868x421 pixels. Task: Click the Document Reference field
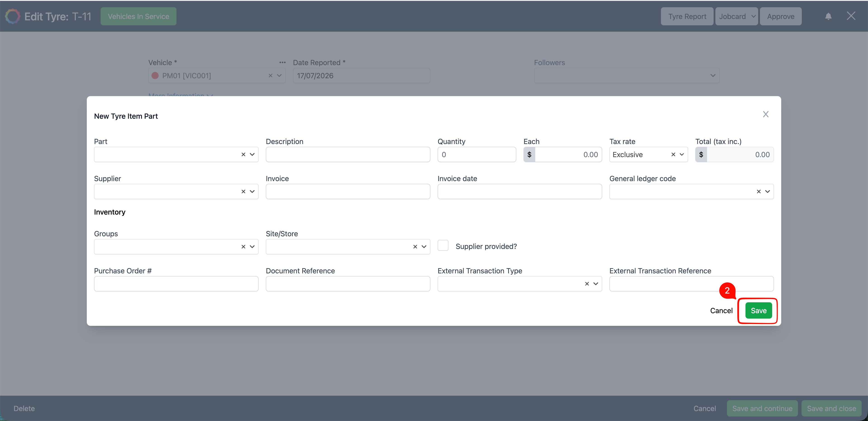point(348,284)
